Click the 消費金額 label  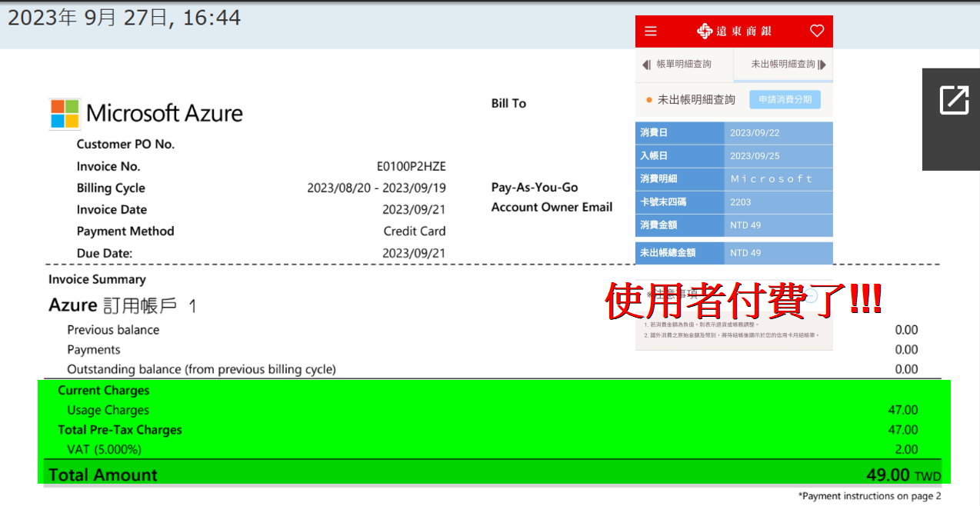(658, 225)
